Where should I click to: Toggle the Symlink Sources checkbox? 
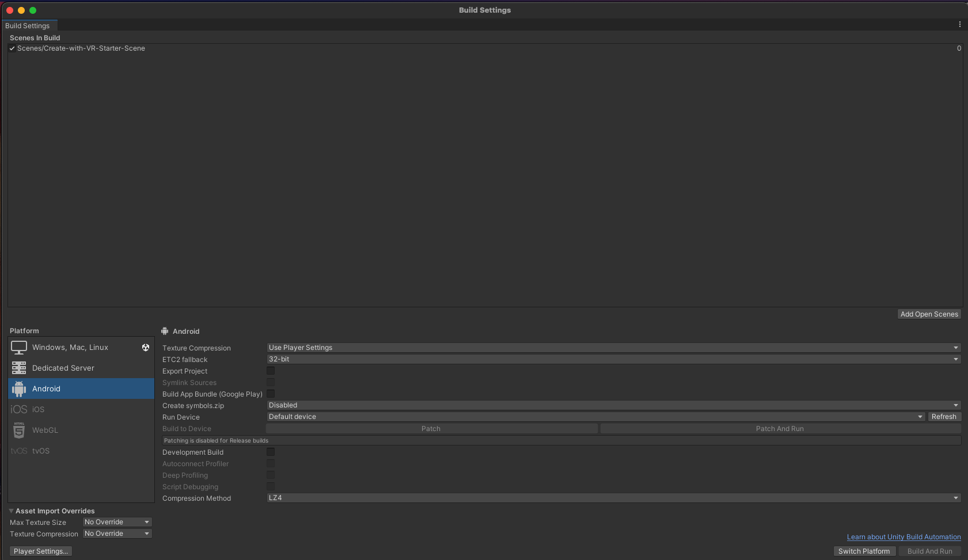[271, 383]
